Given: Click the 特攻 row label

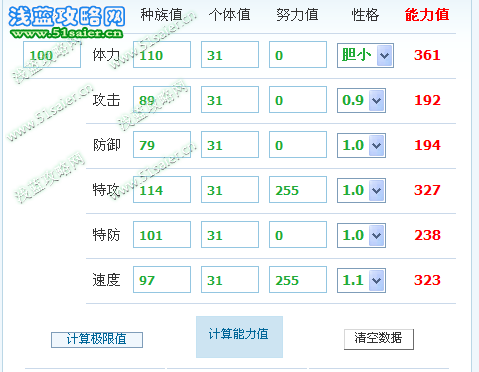Looking at the screenshot, I should (x=106, y=190).
